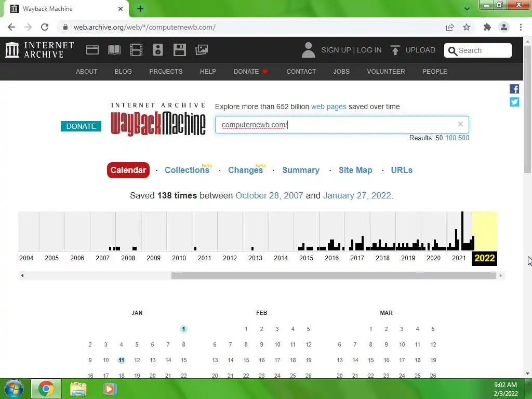This screenshot has height=399, width=532.
Task: Open the Audio speaker icon
Action: click(x=158, y=50)
